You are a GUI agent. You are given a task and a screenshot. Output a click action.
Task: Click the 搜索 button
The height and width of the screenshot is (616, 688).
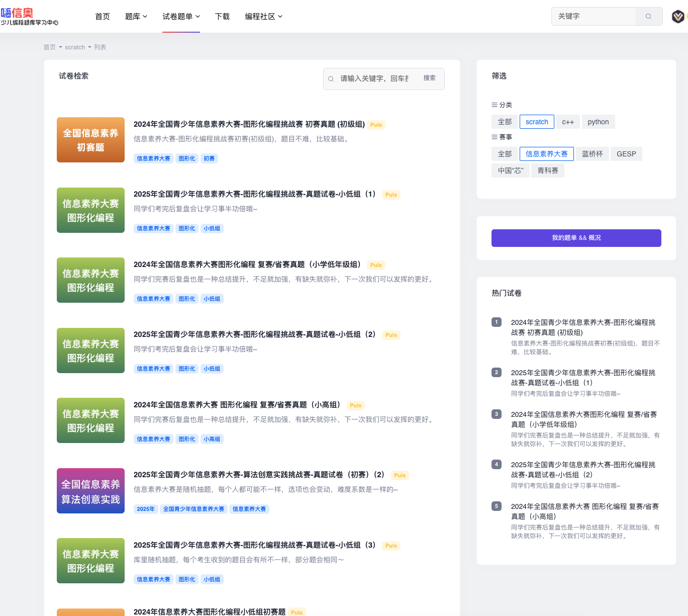coord(429,78)
